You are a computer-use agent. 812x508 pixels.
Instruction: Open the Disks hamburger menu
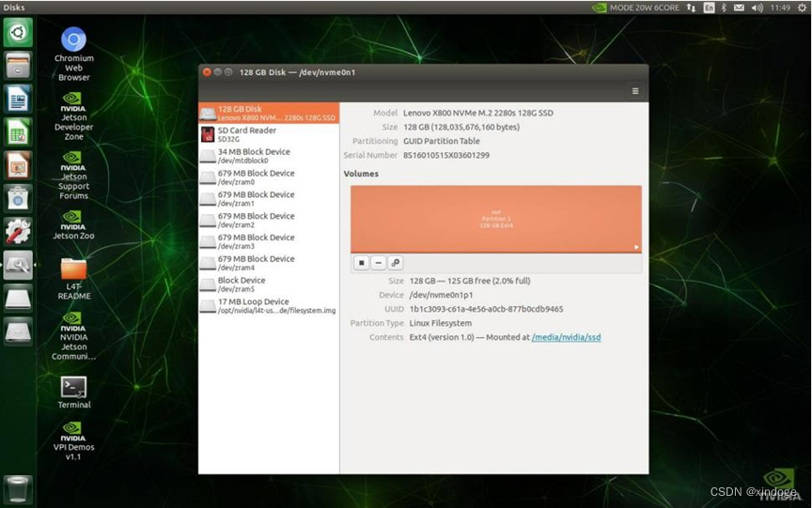[635, 91]
